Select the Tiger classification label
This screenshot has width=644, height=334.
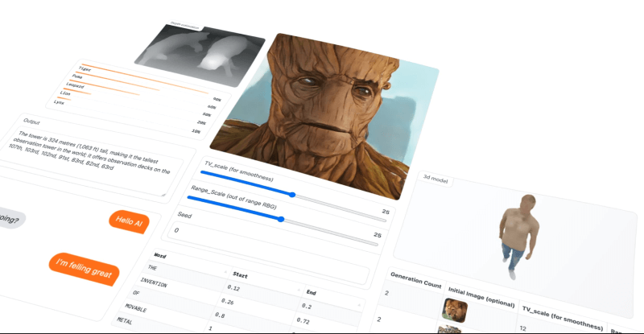pos(85,69)
